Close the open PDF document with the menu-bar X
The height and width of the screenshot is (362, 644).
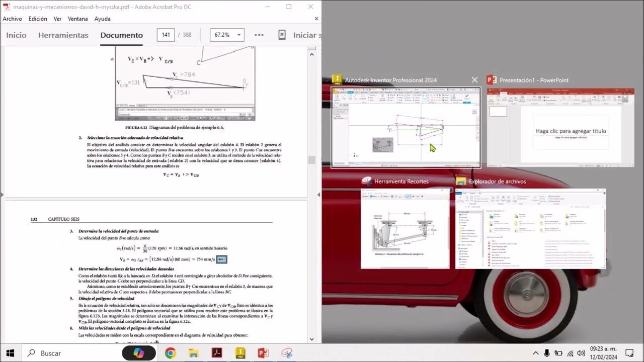[316, 19]
